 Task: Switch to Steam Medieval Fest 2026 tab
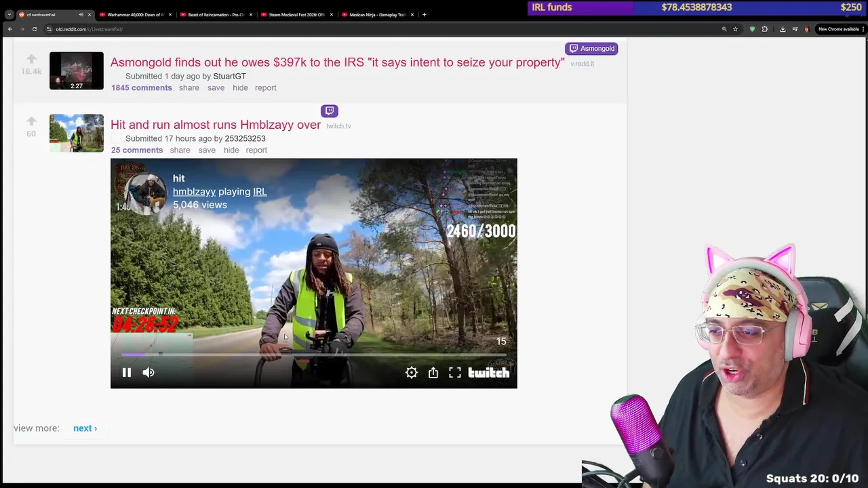296,14
